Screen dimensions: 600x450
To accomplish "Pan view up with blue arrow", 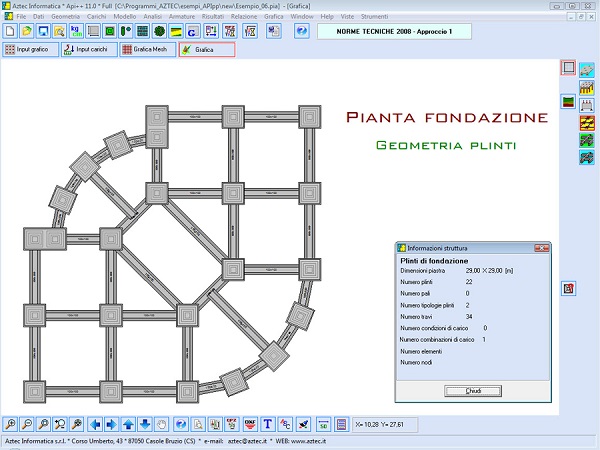I will click(x=128, y=423).
